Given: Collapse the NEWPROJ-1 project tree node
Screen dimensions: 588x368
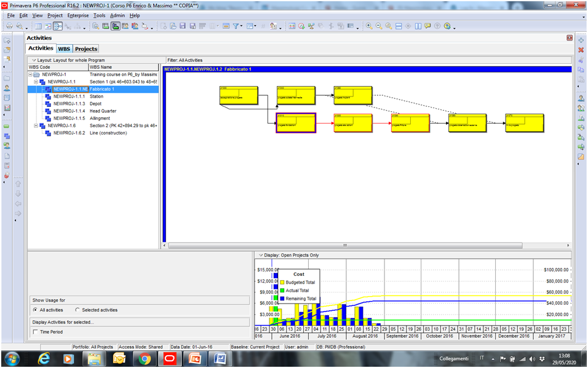Looking at the screenshot, I should (x=30, y=74).
